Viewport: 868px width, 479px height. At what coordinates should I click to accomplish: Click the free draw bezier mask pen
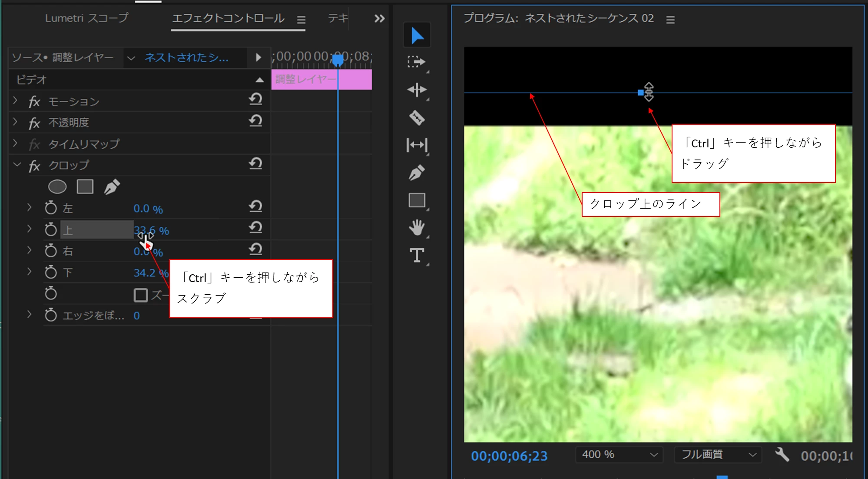coord(112,187)
